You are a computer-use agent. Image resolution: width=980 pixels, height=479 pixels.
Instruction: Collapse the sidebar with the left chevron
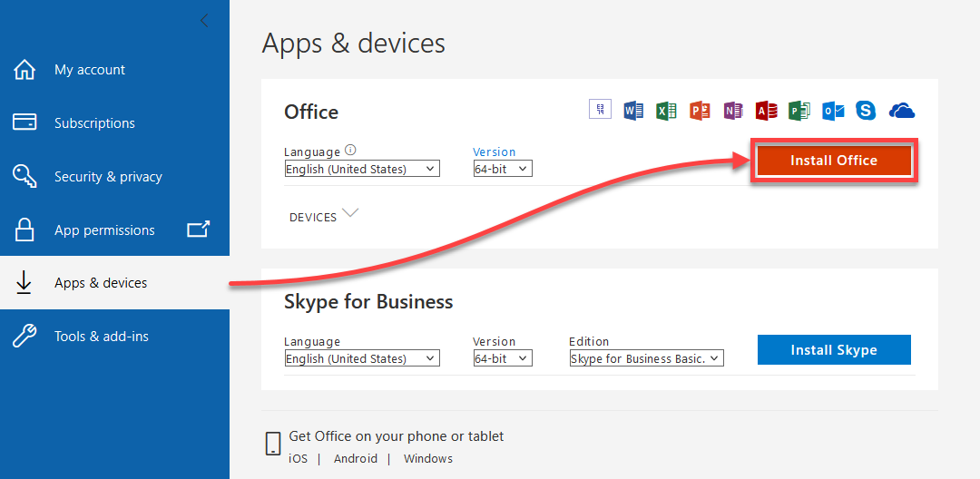point(204,21)
